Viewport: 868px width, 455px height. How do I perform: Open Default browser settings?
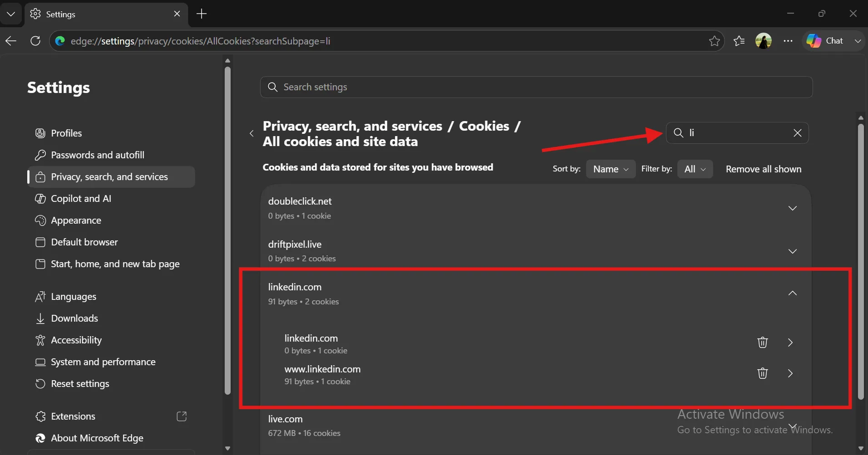[x=111, y=242]
